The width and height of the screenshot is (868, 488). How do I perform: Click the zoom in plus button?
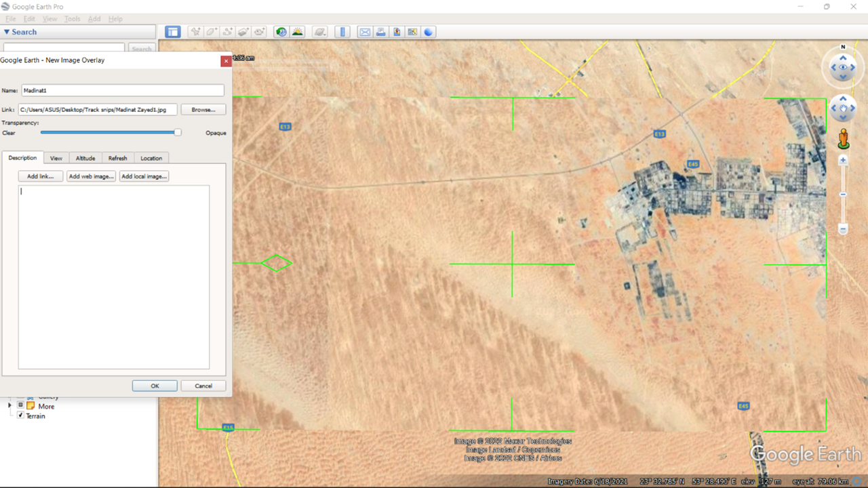tap(843, 161)
